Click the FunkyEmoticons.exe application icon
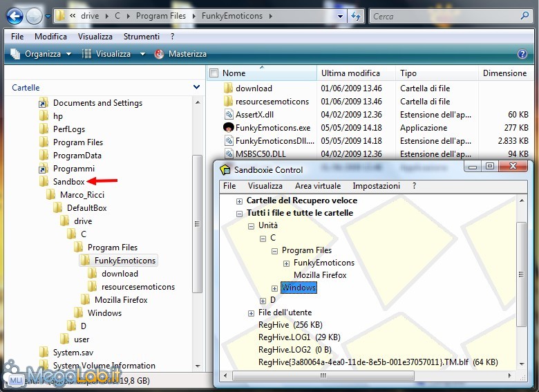 point(229,128)
